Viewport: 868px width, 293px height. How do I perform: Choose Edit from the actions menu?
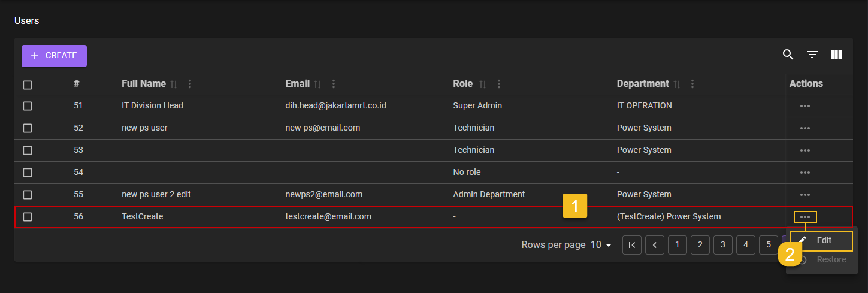(822, 241)
